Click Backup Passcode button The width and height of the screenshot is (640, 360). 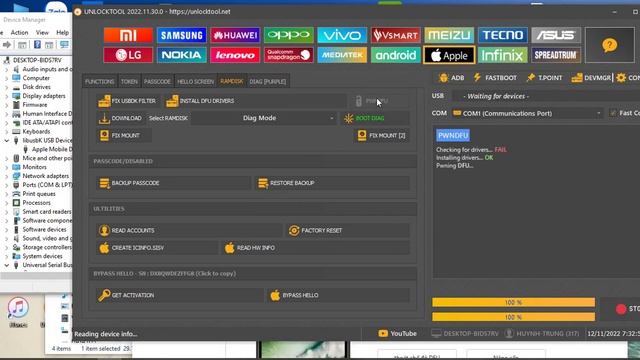tap(173, 183)
